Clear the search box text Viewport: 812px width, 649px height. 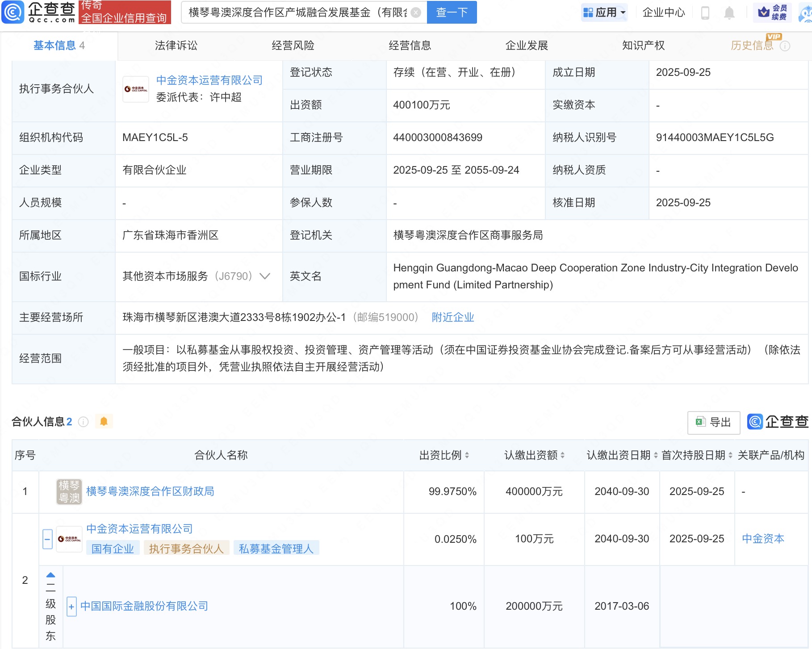[415, 12]
